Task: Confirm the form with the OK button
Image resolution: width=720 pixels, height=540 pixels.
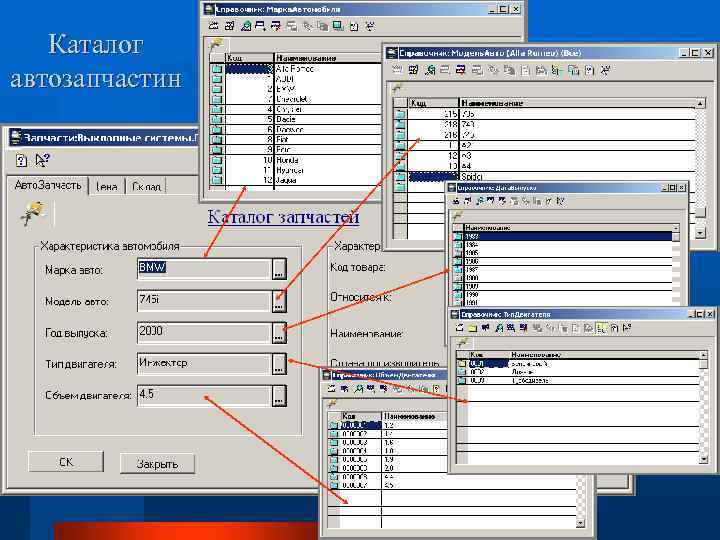Action: pyautogui.click(x=66, y=462)
